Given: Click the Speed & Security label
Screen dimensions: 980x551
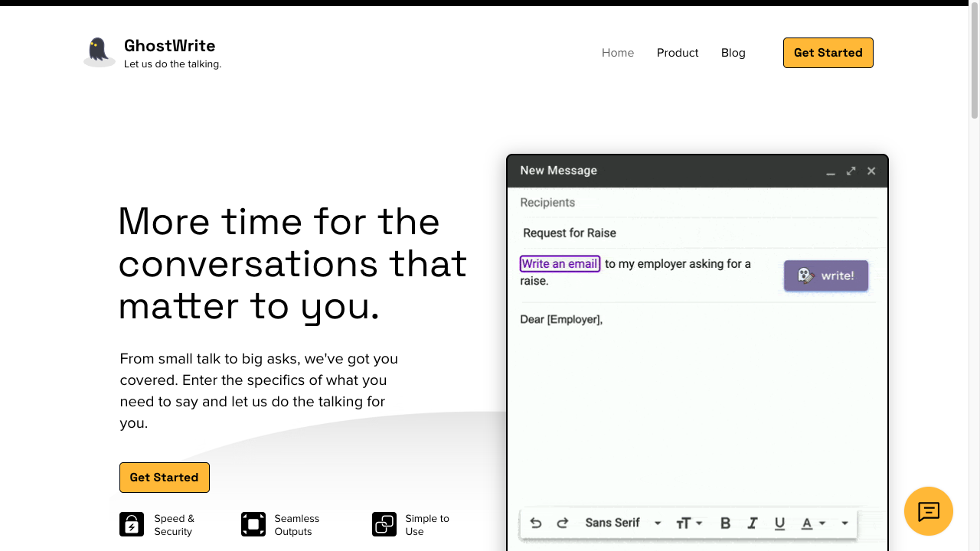Looking at the screenshot, I should coord(174,525).
